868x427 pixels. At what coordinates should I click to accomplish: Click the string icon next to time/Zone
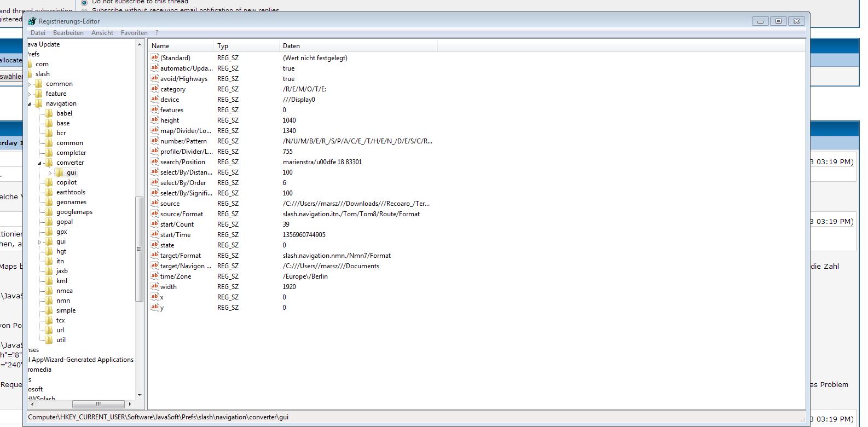coord(154,276)
